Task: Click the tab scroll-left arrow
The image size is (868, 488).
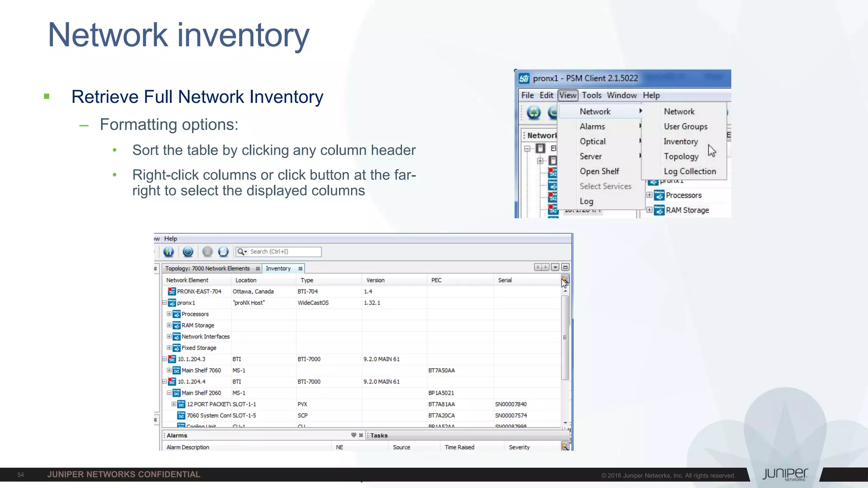Action: pos(537,267)
